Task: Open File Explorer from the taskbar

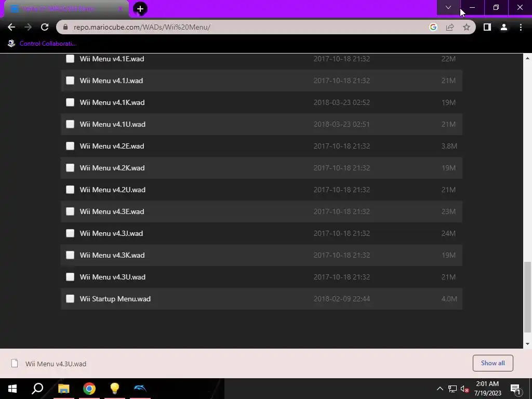Action: pyautogui.click(x=63, y=389)
